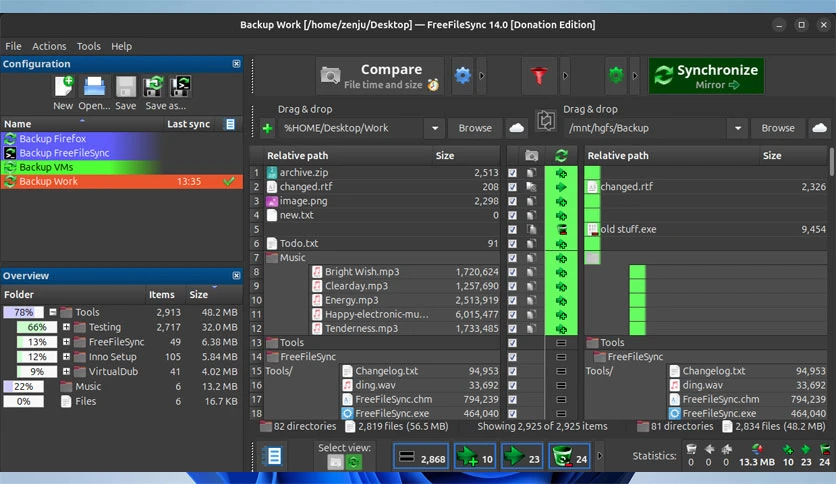Click sync action arrow for changed.rtf
The image size is (836, 484).
[561, 187]
